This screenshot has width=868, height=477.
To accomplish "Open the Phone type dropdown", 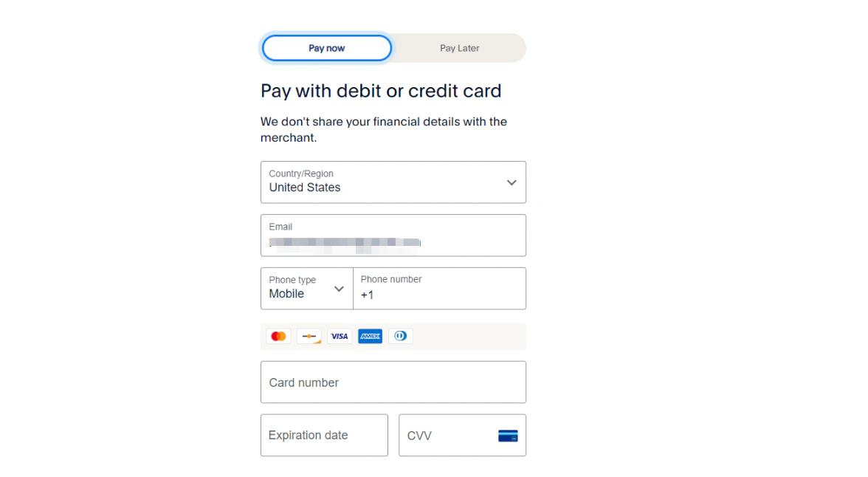I will pos(306,288).
